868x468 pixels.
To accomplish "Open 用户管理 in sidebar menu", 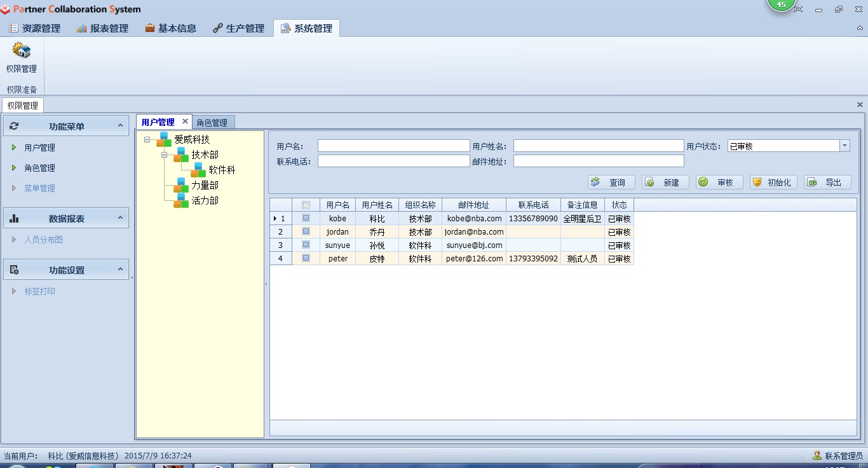I will [x=40, y=148].
